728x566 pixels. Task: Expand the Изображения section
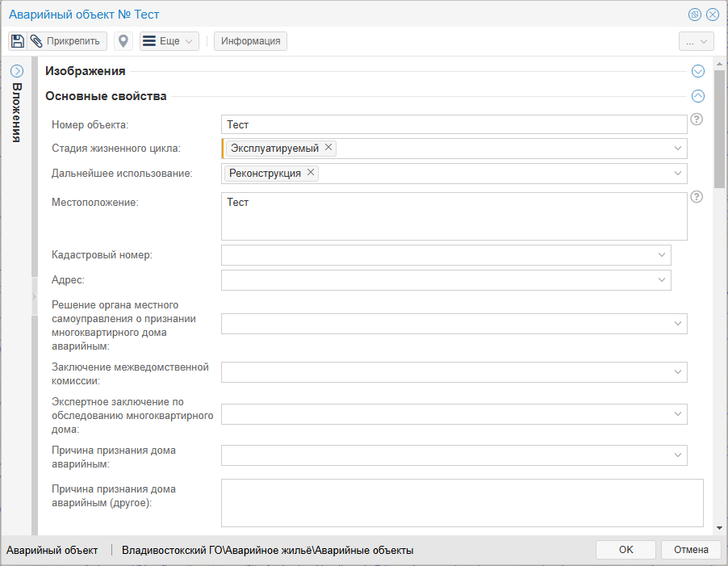click(x=698, y=71)
